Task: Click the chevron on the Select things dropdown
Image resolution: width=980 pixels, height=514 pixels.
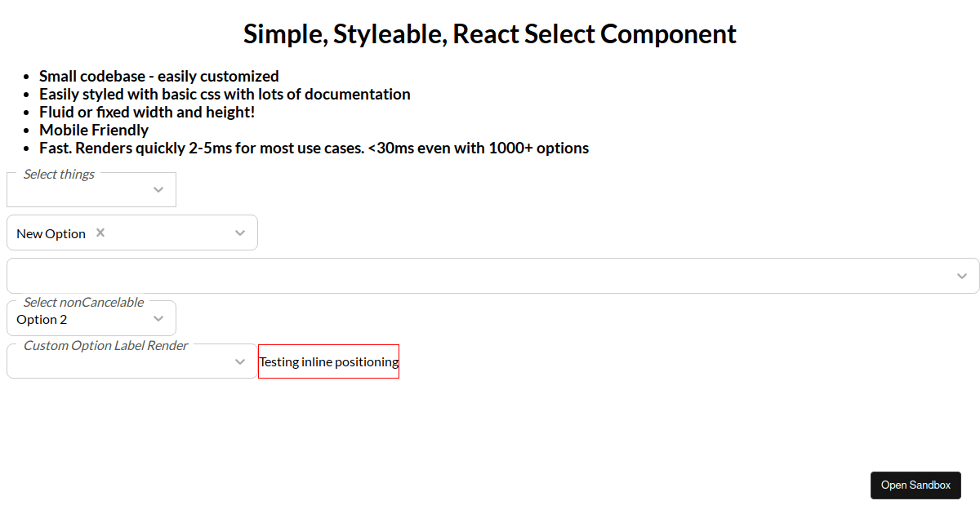Action: [158, 189]
